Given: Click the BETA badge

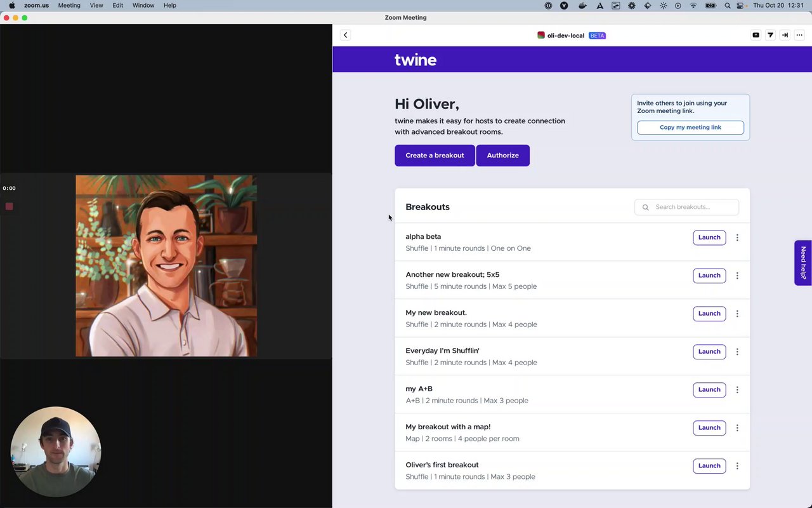Looking at the screenshot, I should point(597,36).
